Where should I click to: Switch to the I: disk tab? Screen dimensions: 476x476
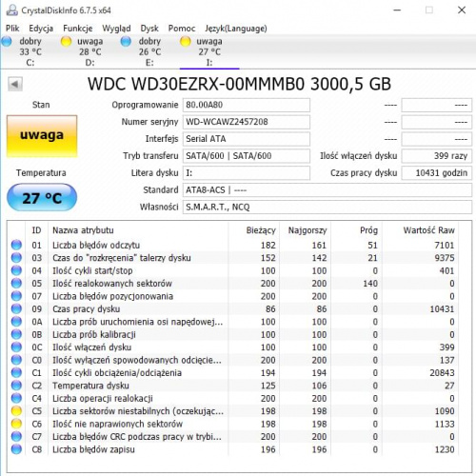209,51
